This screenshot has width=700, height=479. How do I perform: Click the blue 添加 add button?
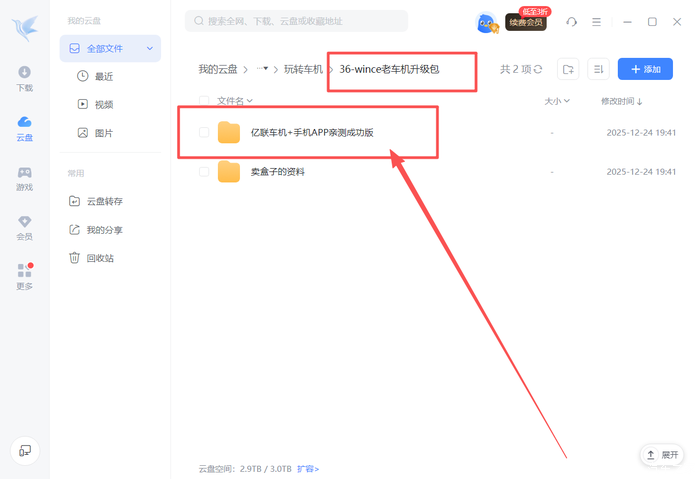(645, 69)
